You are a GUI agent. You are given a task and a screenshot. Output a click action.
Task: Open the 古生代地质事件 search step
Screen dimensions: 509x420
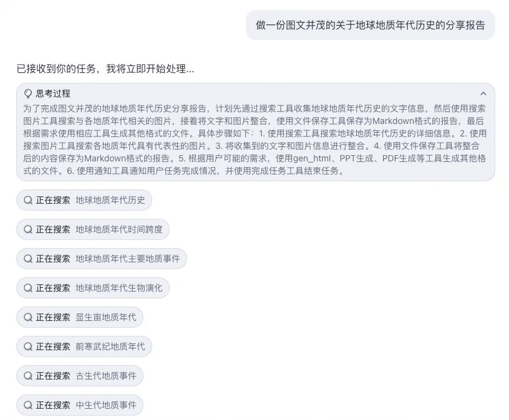(x=80, y=376)
